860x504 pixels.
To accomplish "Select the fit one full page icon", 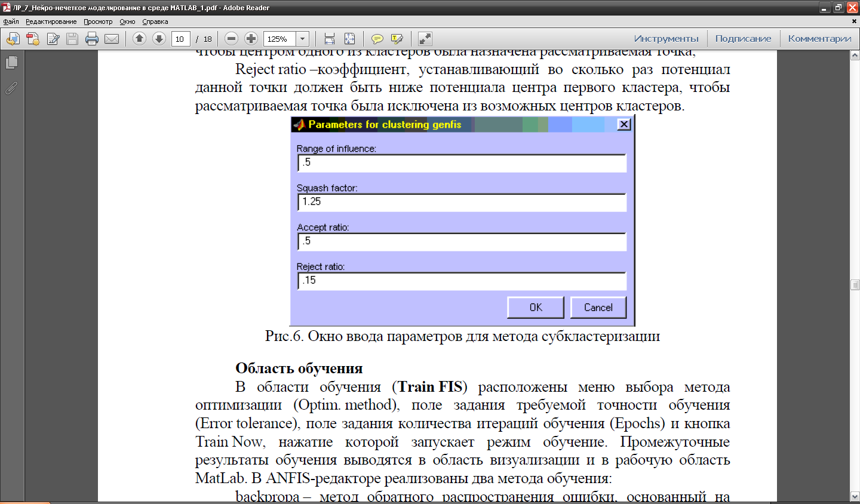I will tap(349, 39).
